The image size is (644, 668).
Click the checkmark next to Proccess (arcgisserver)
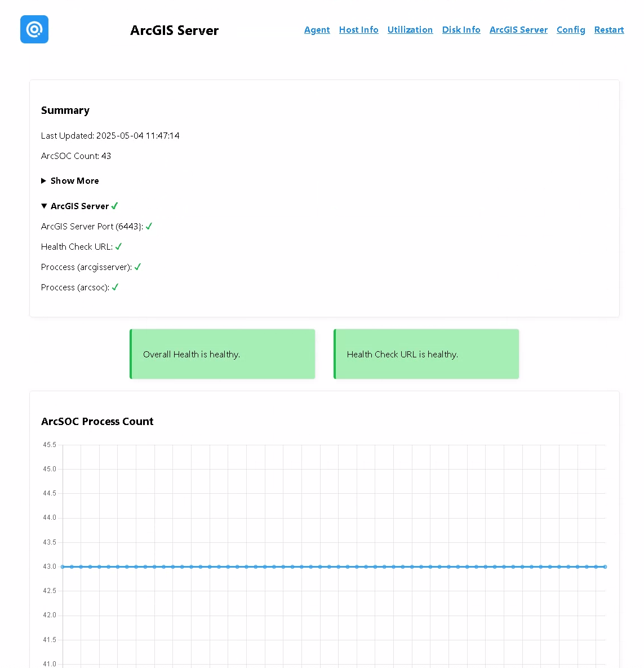click(x=138, y=267)
